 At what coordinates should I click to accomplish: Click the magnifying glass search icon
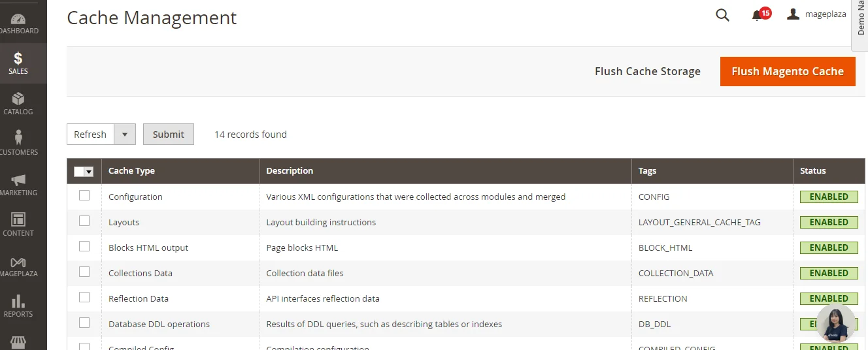click(722, 15)
